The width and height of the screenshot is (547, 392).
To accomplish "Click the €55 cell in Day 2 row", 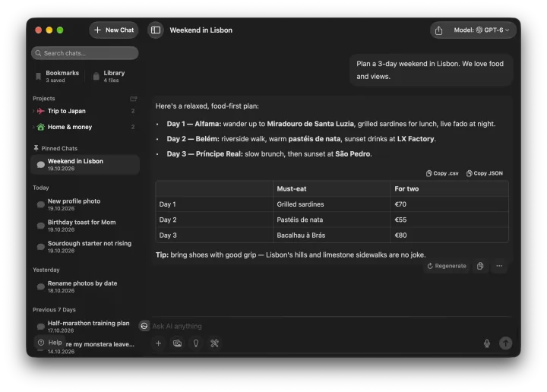I will [450, 220].
